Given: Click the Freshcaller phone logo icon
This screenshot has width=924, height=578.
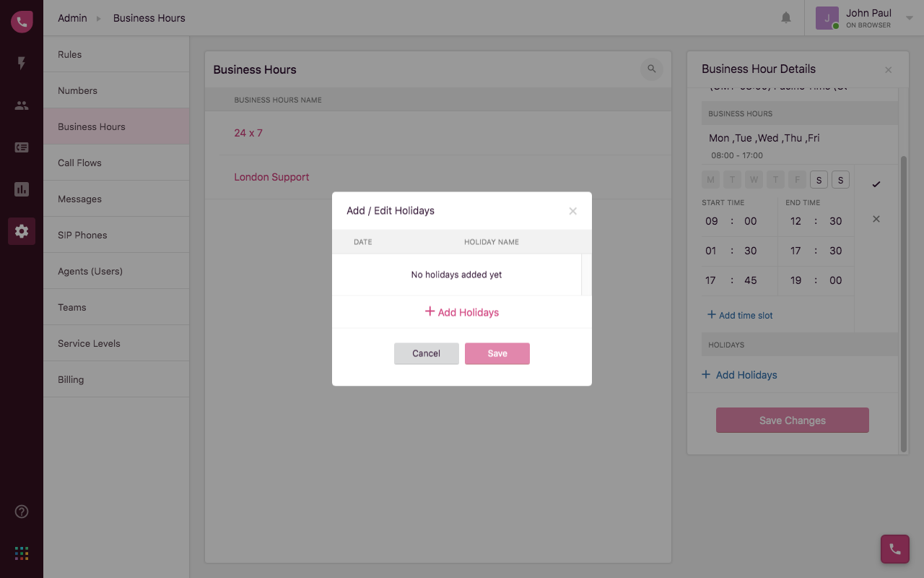Looking at the screenshot, I should click(x=22, y=22).
